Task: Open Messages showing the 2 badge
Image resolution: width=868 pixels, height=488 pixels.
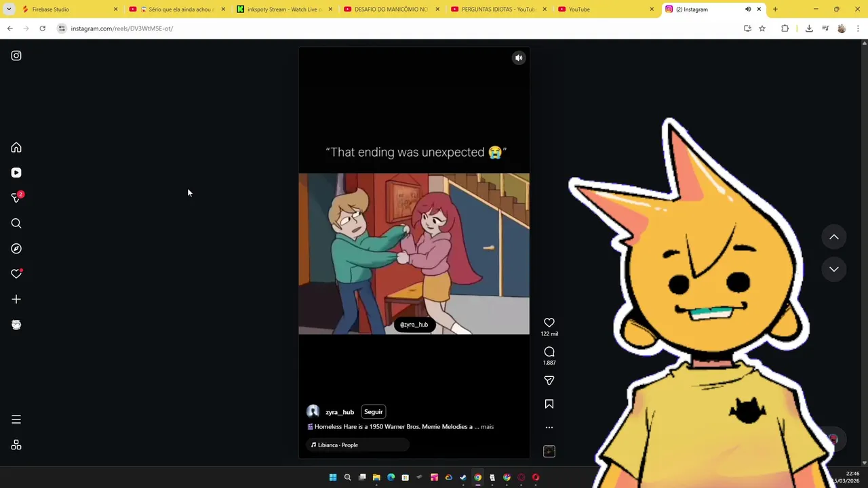Action: 16,198
